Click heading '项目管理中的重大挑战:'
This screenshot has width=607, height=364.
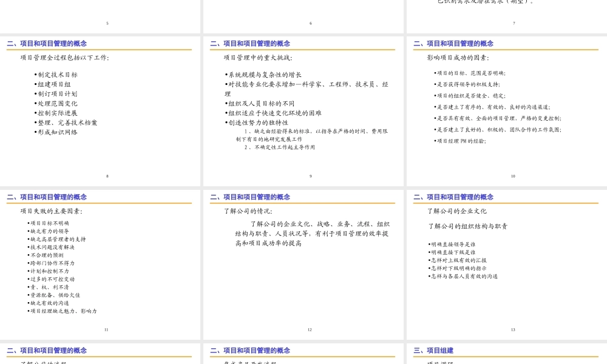258,58
